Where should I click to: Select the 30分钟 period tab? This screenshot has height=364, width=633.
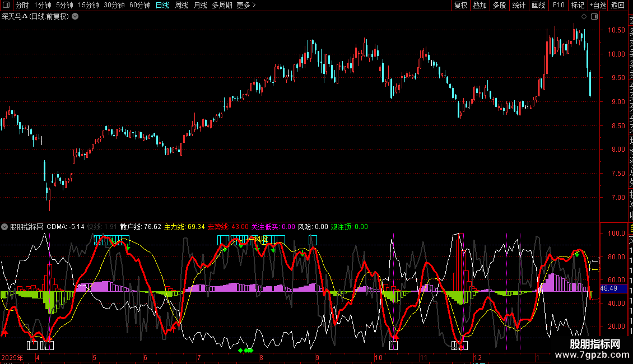pyautogui.click(x=114, y=5)
